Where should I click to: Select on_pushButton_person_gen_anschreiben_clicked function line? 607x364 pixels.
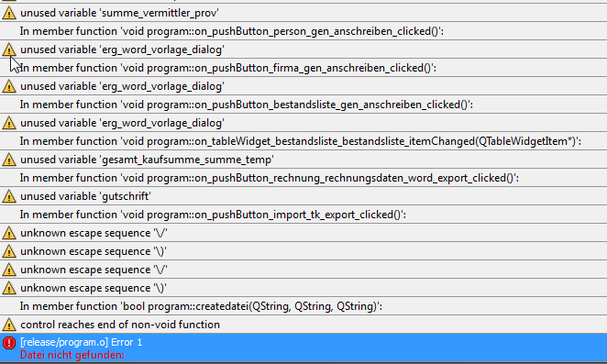(231, 31)
